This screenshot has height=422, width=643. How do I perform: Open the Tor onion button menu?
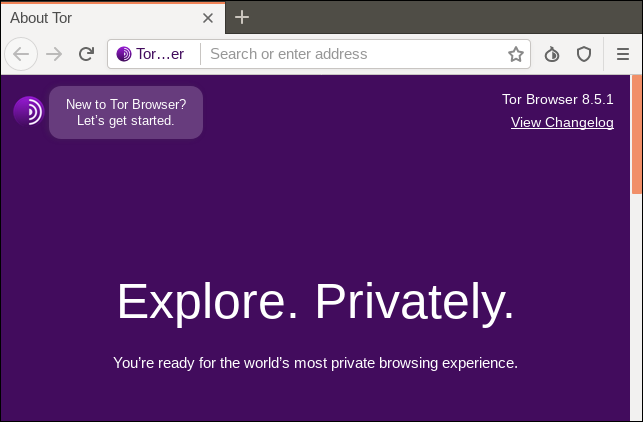(552, 54)
